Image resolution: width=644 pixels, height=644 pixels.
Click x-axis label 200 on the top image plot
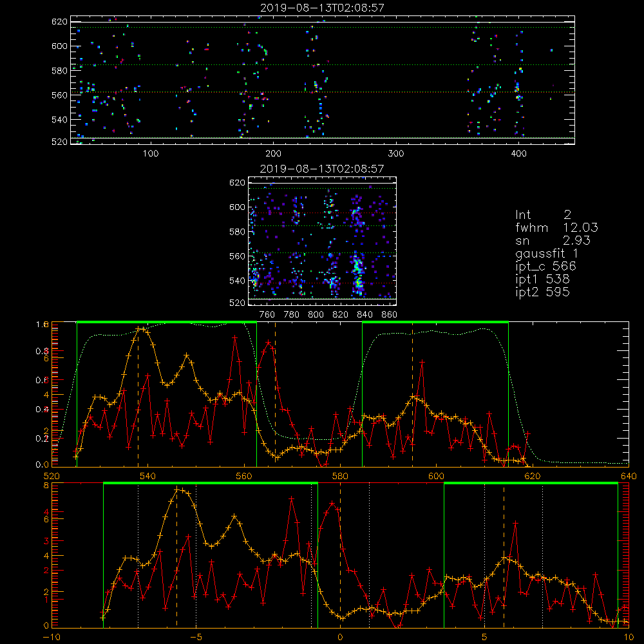273,154
